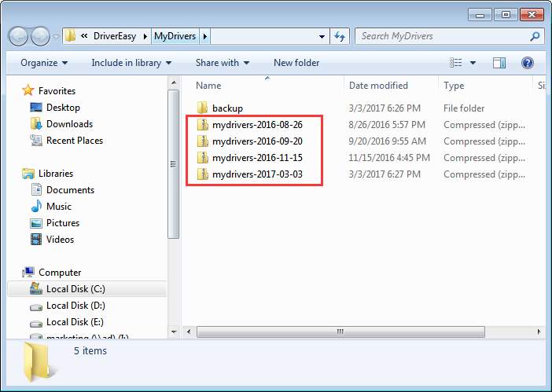Image resolution: width=552 pixels, height=392 pixels.
Task: Click the date 3/3/2017 6:26 PM
Action: tap(385, 108)
